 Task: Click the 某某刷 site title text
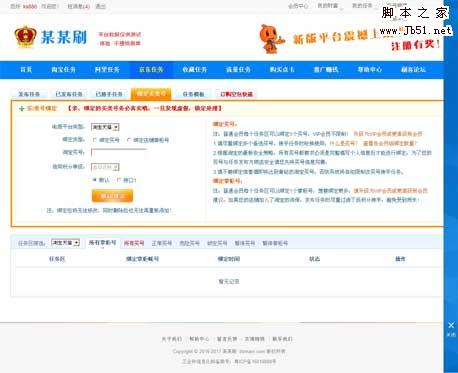click(x=64, y=37)
